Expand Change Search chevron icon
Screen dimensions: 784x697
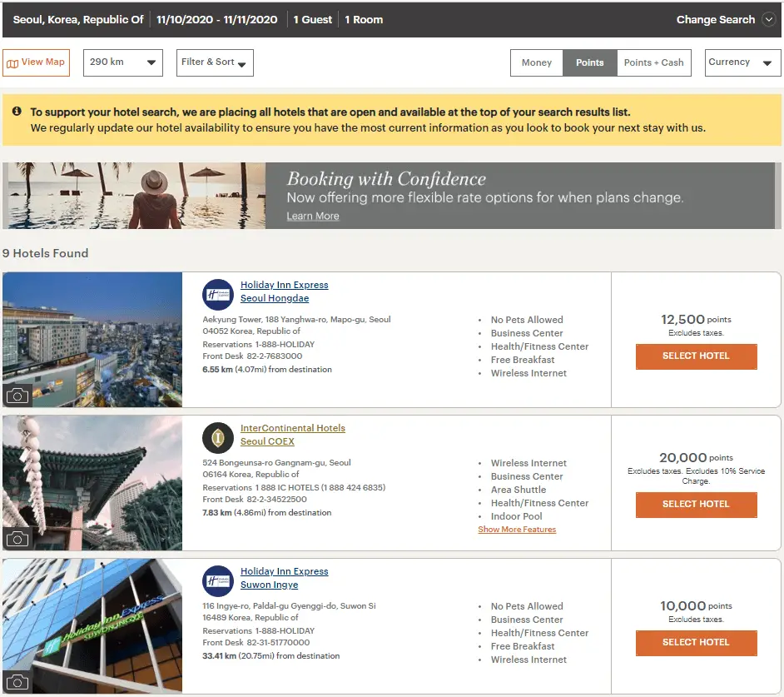pyautogui.click(x=768, y=20)
